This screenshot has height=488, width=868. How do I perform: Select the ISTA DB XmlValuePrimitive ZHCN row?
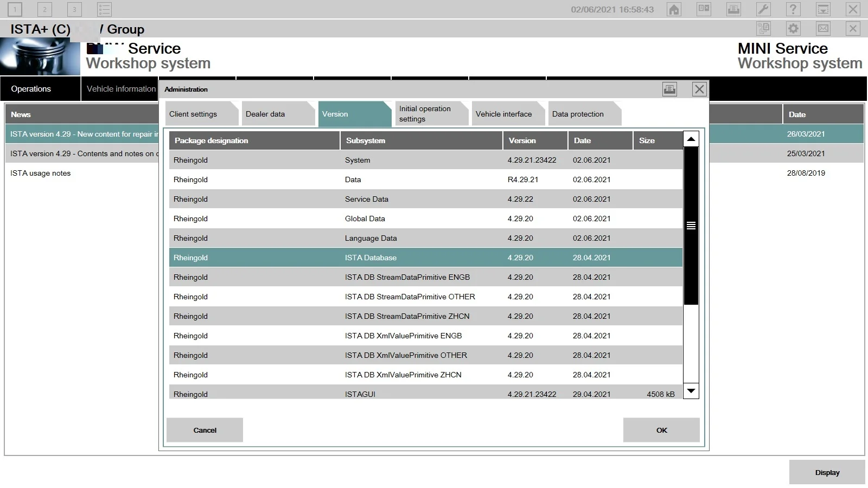(x=426, y=375)
